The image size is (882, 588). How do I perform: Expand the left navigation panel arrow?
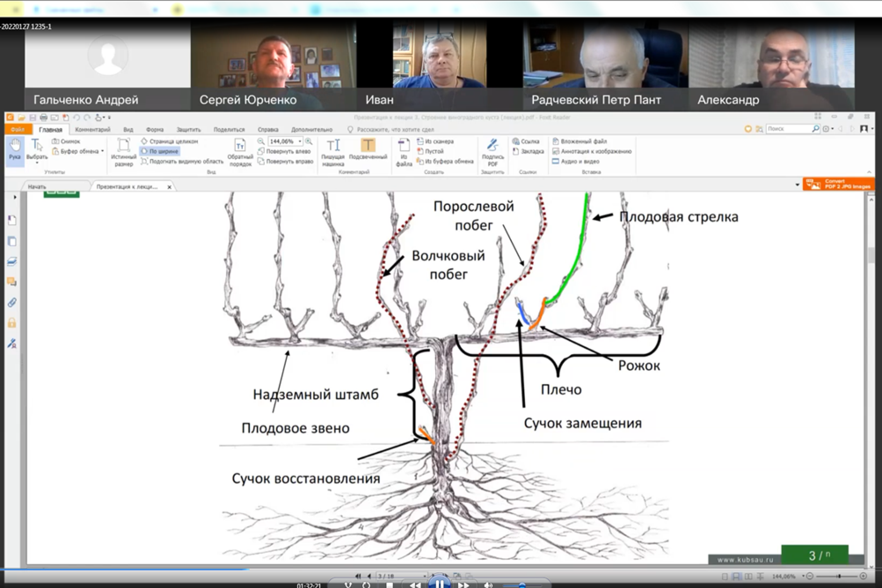(x=15, y=197)
